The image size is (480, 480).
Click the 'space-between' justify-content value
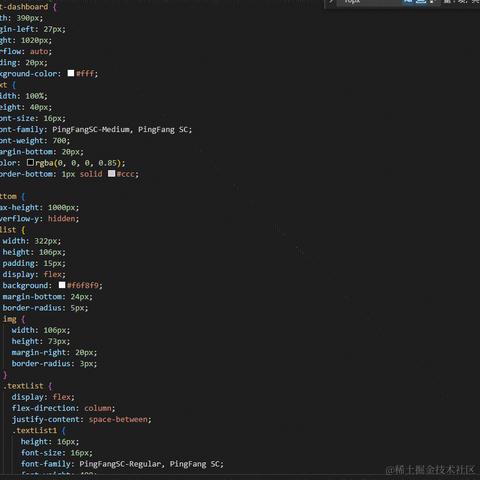coord(118,419)
